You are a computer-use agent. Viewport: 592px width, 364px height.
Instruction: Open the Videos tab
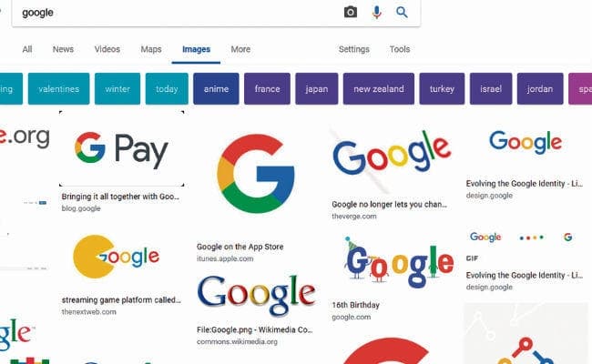(107, 49)
